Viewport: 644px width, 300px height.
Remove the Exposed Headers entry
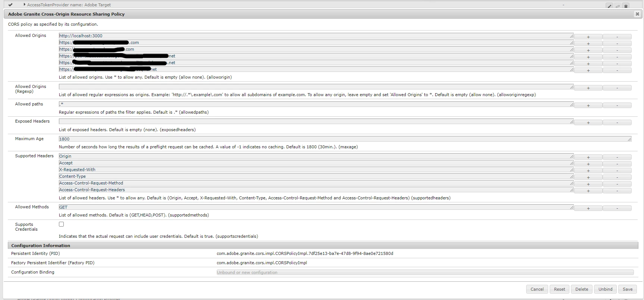[617, 123]
